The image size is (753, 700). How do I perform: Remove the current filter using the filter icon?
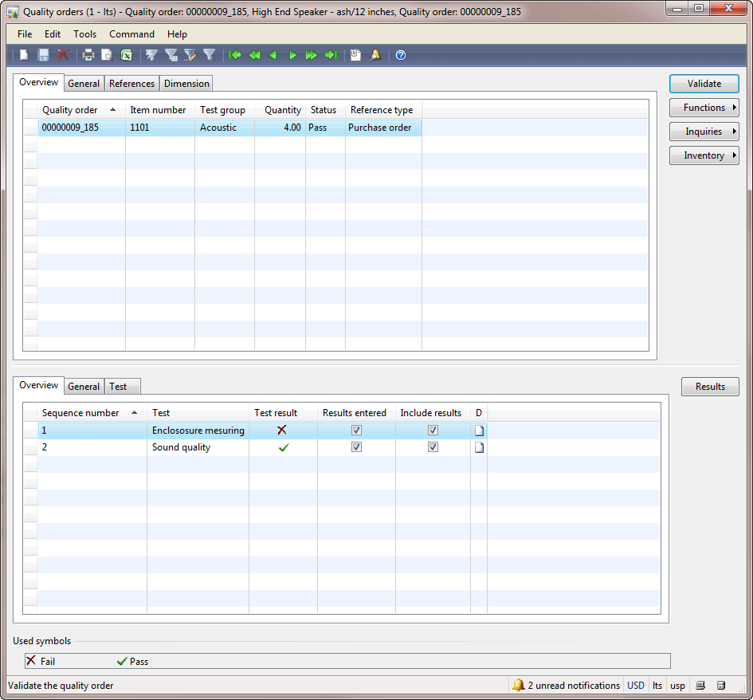tap(210, 54)
